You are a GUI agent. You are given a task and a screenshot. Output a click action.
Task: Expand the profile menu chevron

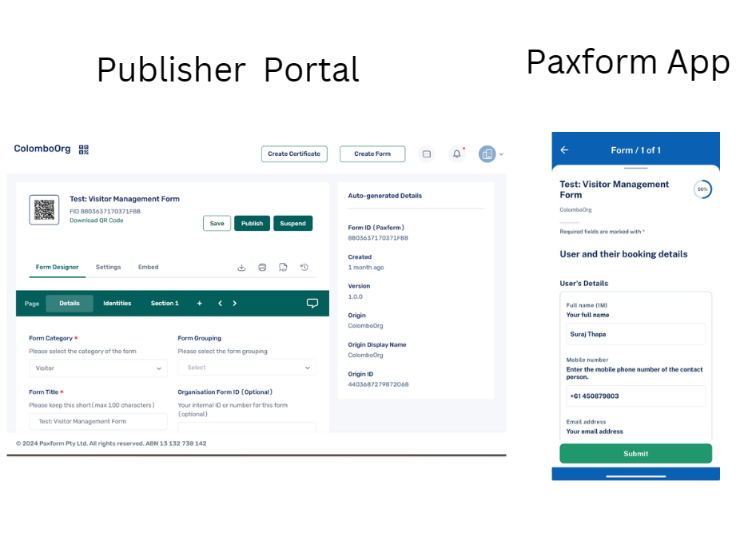pos(501,153)
